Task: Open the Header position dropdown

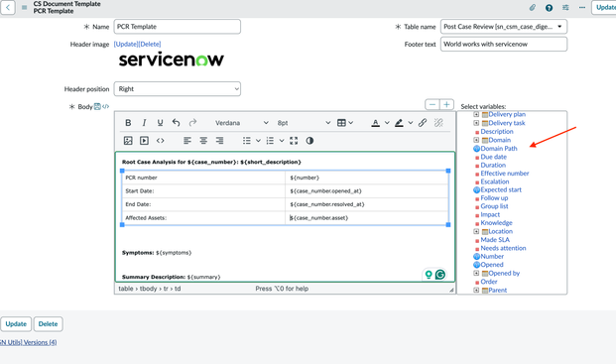Action: pos(178,88)
